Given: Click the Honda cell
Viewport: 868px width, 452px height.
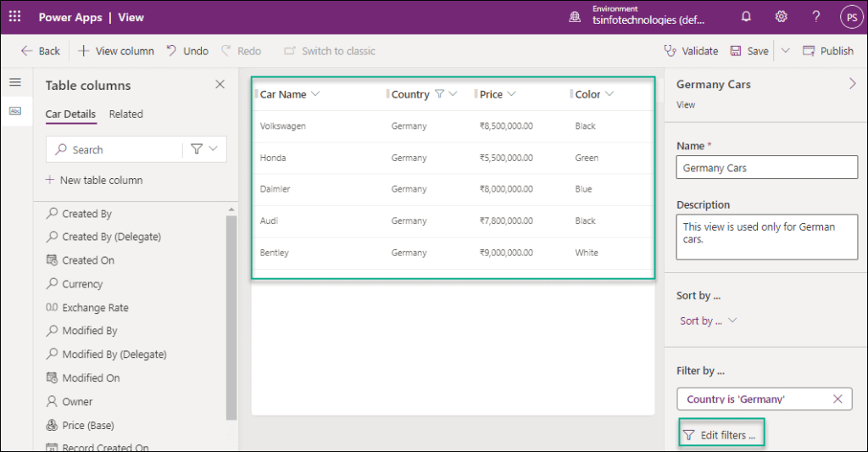Looking at the screenshot, I should (x=273, y=158).
